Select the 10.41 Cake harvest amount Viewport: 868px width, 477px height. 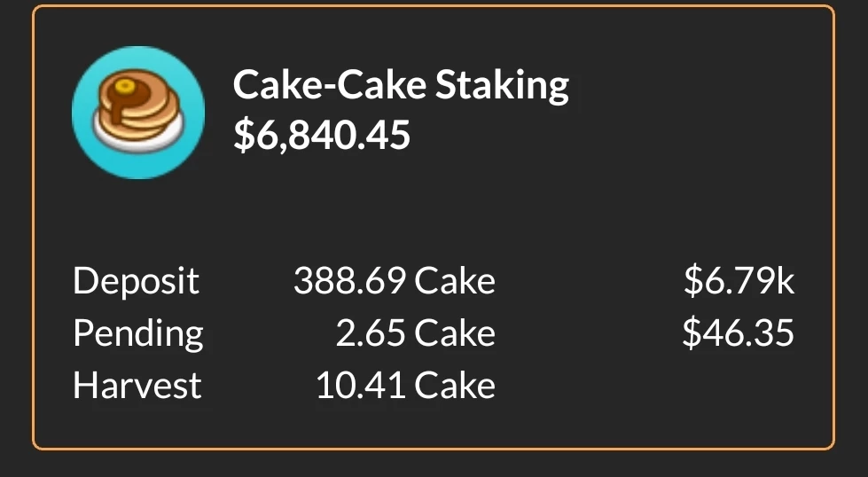(405, 386)
